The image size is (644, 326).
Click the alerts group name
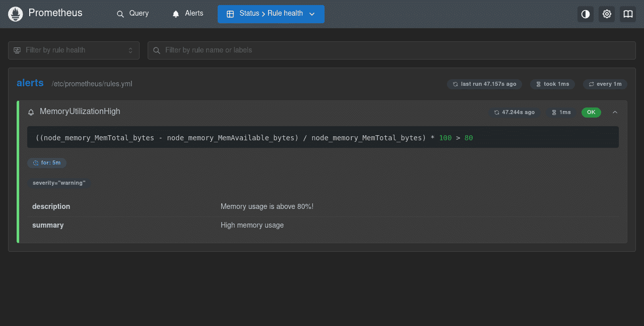(x=30, y=83)
